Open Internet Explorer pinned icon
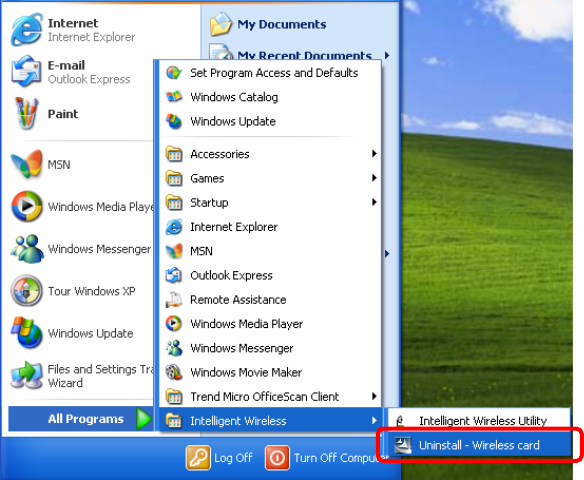 click(26, 30)
